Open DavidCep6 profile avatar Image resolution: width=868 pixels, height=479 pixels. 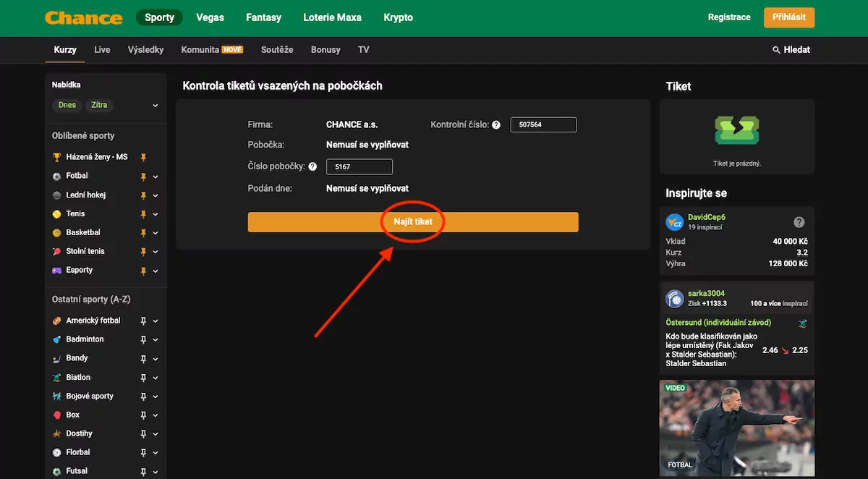pos(674,222)
